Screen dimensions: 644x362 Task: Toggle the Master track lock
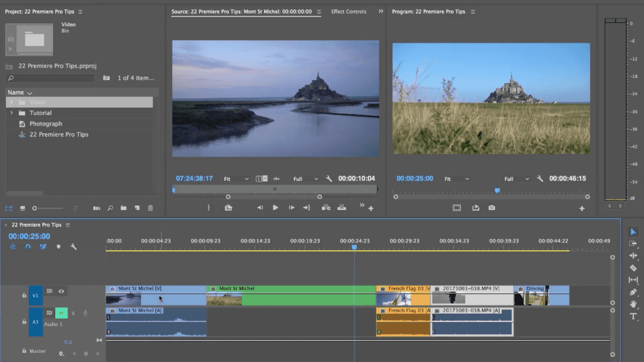[x=24, y=351]
